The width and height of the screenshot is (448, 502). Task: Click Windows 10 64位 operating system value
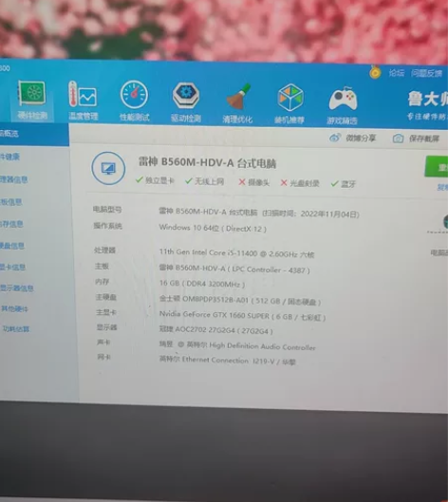pyautogui.click(x=213, y=228)
